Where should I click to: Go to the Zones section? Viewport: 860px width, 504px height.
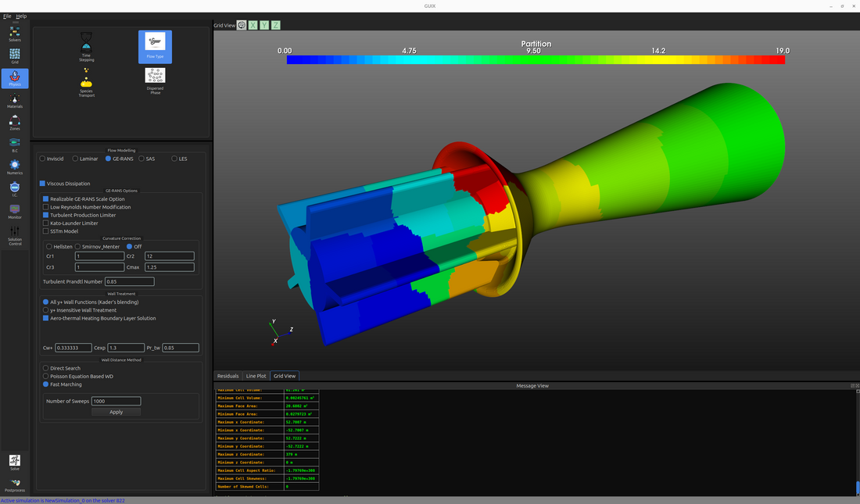[x=15, y=123]
